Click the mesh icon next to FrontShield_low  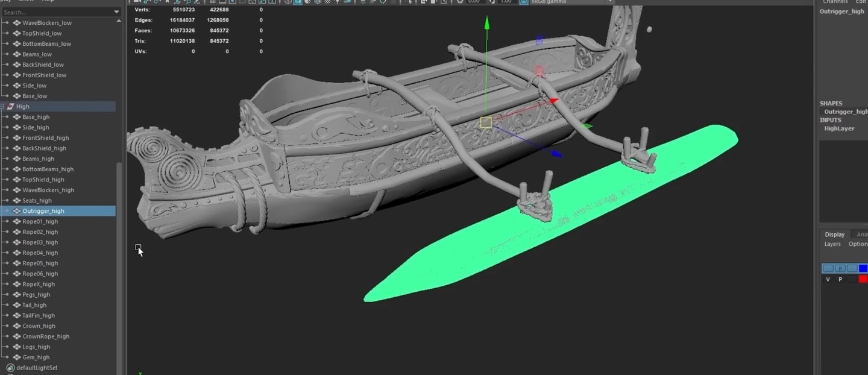coord(17,75)
